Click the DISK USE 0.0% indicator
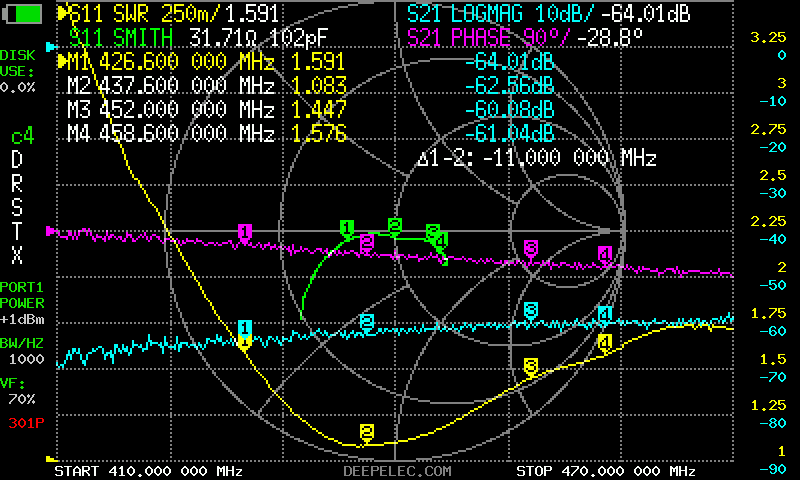This screenshot has height=480, width=800. click(x=18, y=71)
